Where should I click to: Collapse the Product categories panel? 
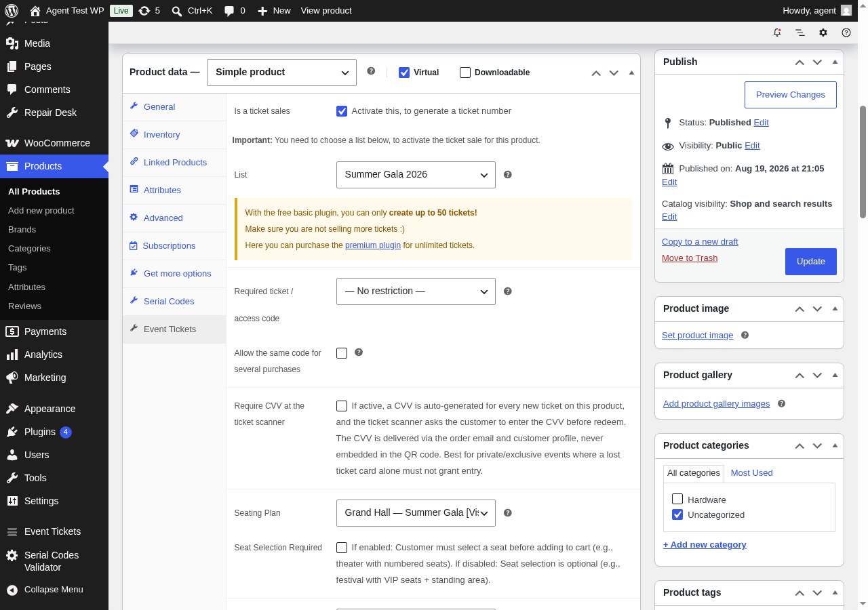coord(835,445)
